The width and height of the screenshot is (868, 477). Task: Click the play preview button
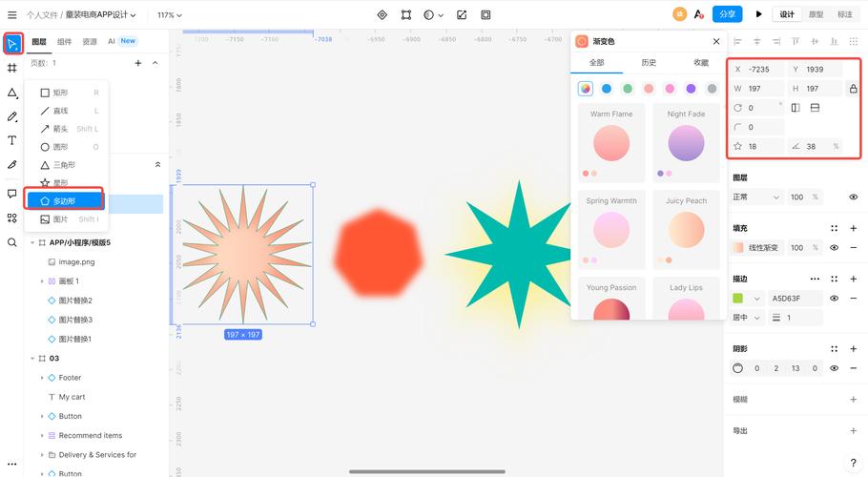tap(758, 14)
